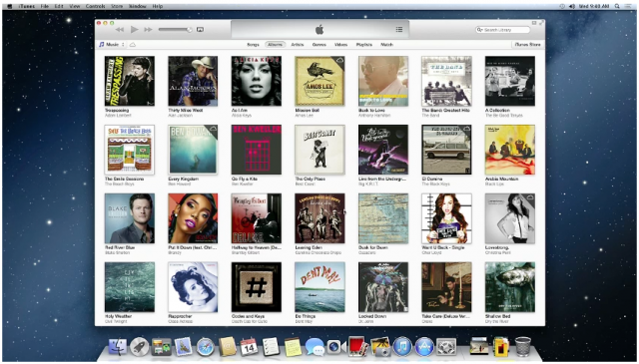Click the Fast-forward/next track button

coord(149,29)
